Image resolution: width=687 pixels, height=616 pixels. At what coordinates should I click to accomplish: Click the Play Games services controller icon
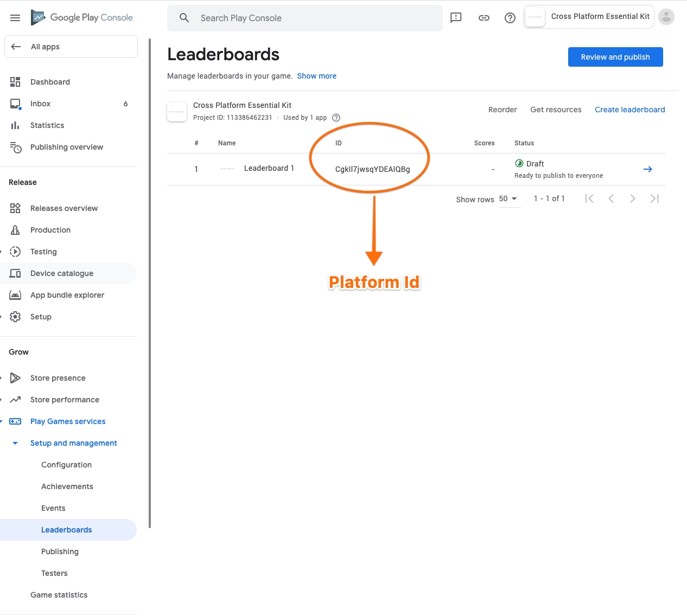15,421
